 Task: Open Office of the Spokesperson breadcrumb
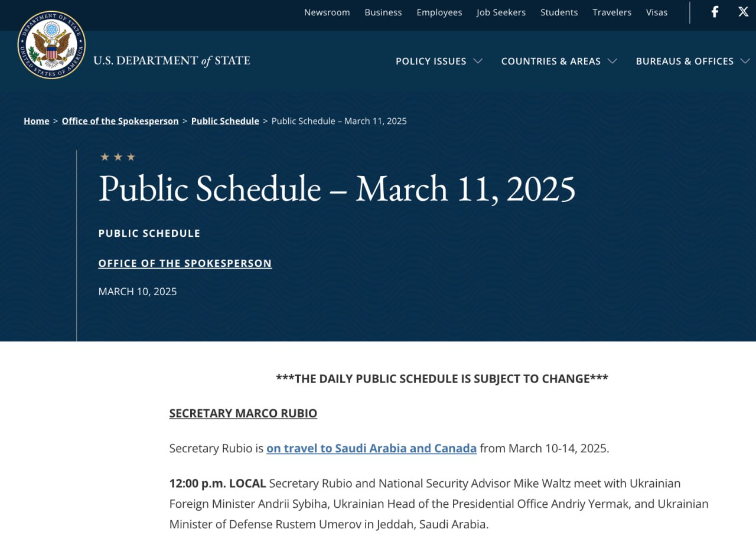[x=120, y=121]
